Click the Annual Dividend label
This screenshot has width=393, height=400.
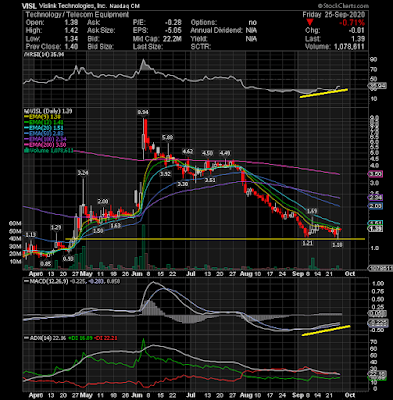point(216,31)
